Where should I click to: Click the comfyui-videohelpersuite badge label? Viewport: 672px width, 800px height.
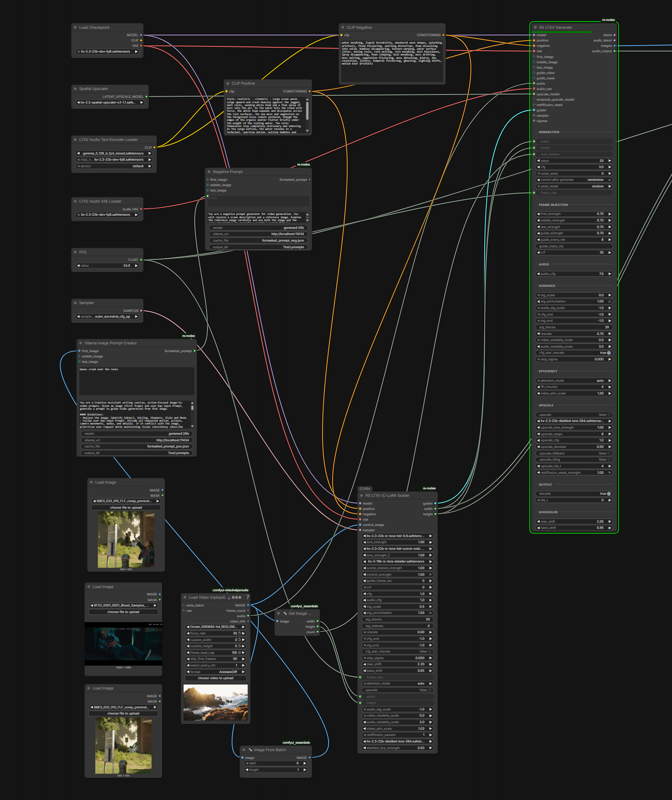(x=230, y=590)
